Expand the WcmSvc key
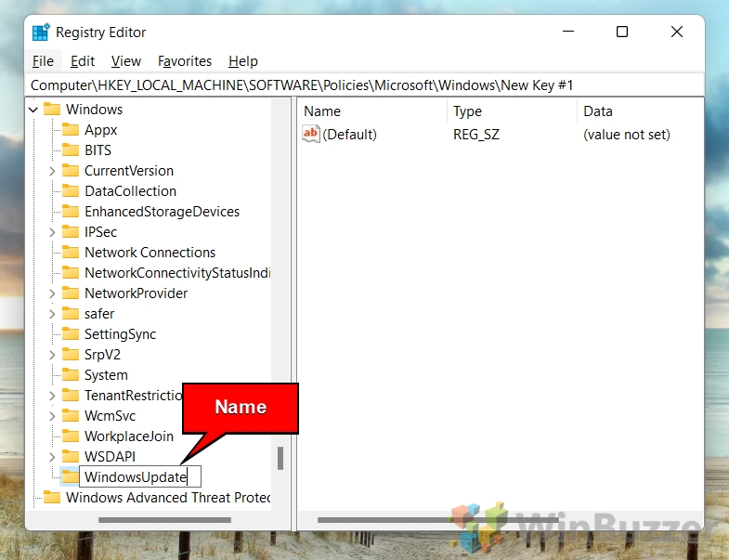The height and width of the screenshot is (560, 729). point(52,416)
